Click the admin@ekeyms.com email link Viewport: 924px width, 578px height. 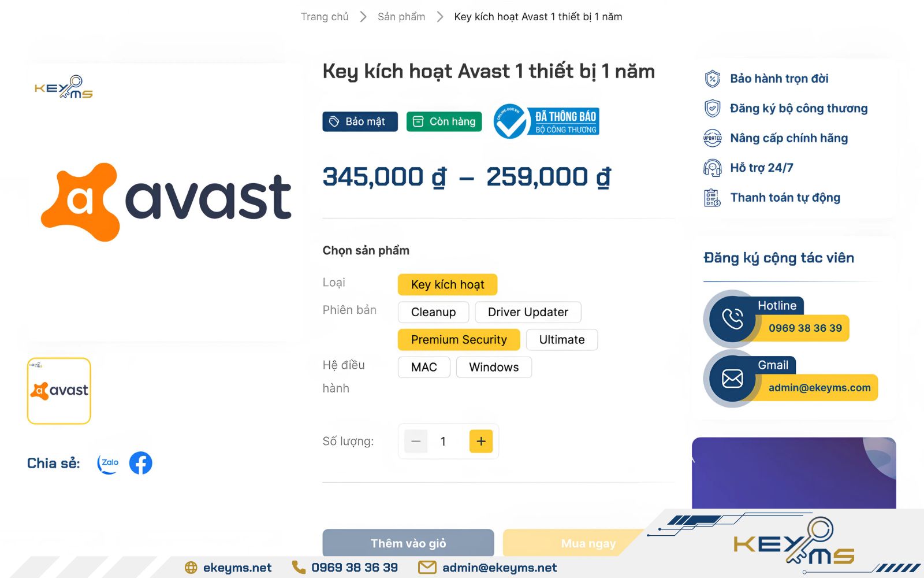coord(819,388)
